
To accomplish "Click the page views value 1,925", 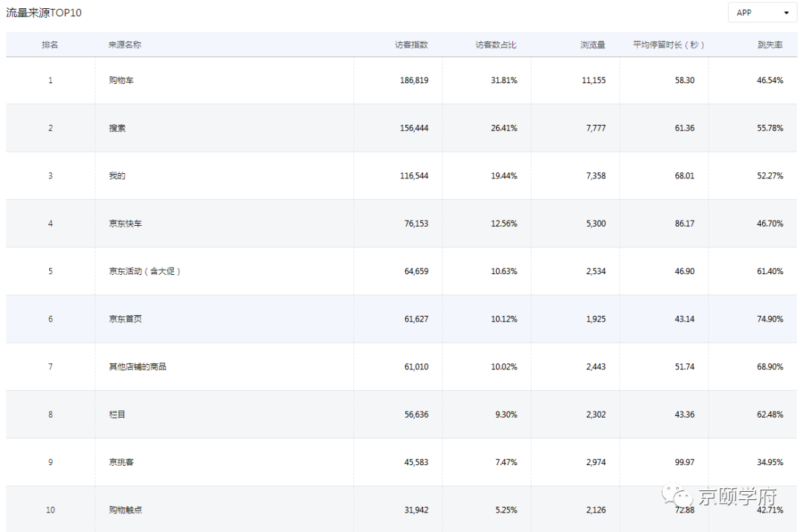I will tap(596, 319).
